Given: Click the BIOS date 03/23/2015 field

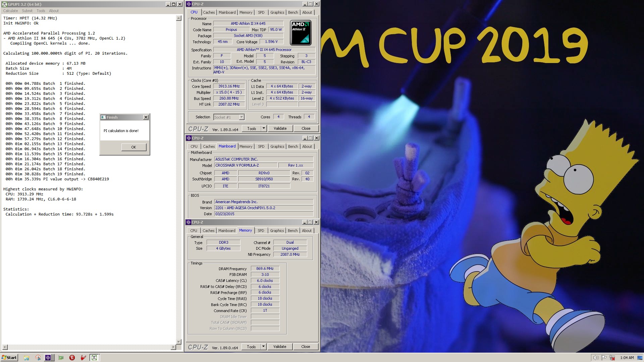Looking at the screenshot, I should click(x=264, y=214).
